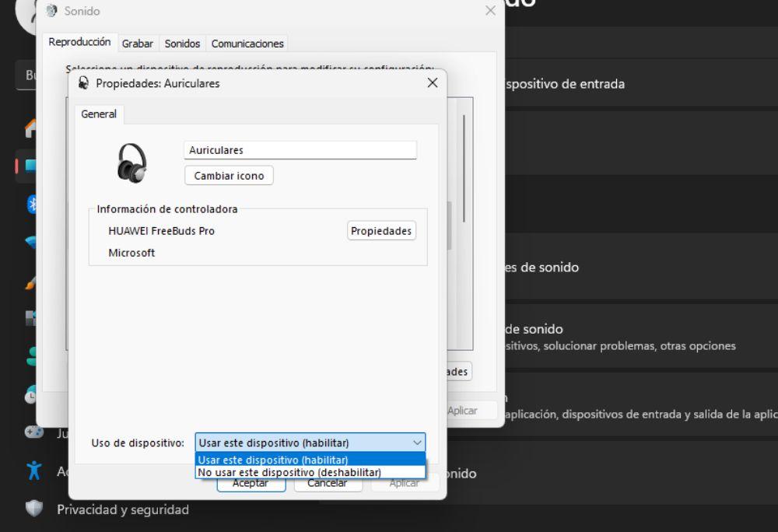Switch to the Grabar tab
The image size is (778, 532).
(x=137, y=44)
